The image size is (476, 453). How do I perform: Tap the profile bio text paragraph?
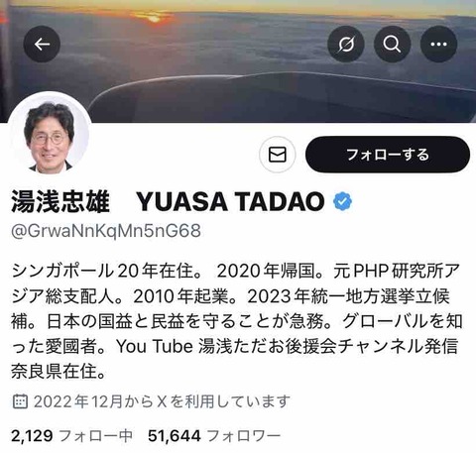(x=237, y=321)
